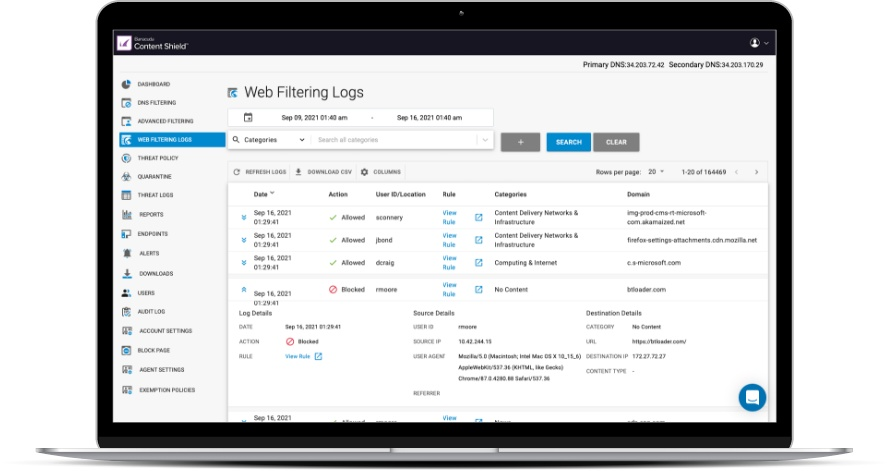Open Quarantine from the sidebar

(x=154, y=176)
